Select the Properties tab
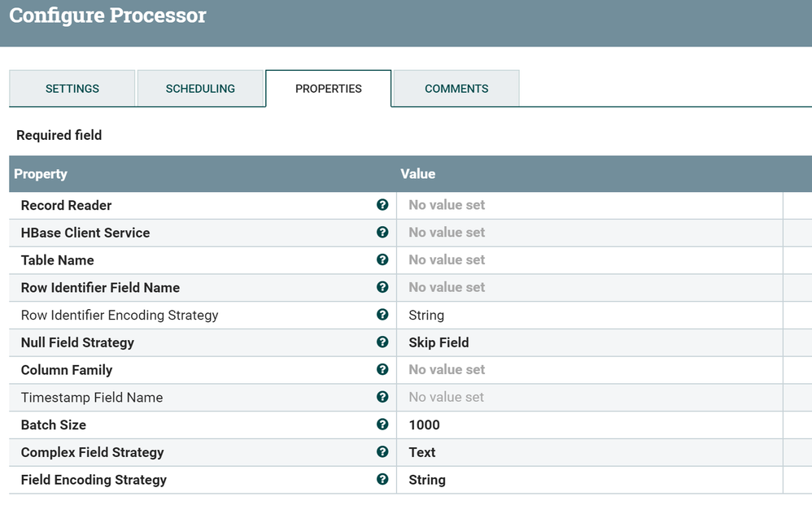812x514 pixels. 329,89
